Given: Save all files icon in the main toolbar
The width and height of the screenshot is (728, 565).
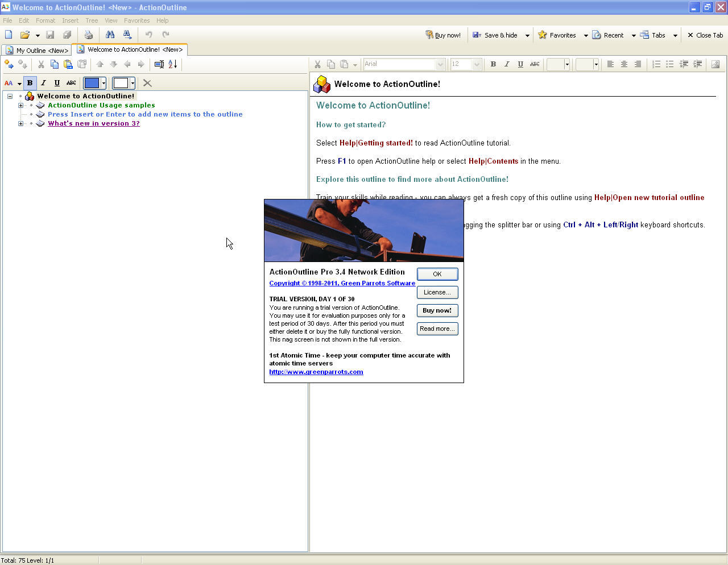Looking at the screenshot, I should [x=67, y=35].
